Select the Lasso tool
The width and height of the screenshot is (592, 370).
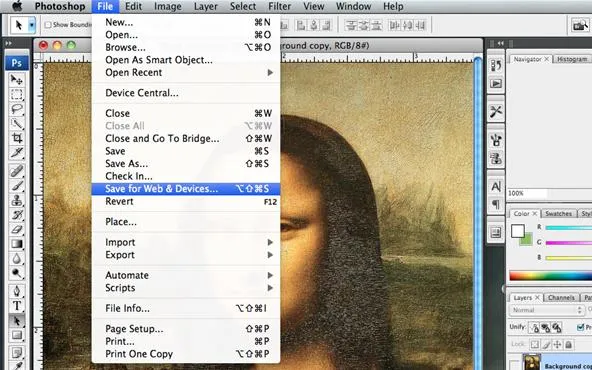click(x=17, y=109)
